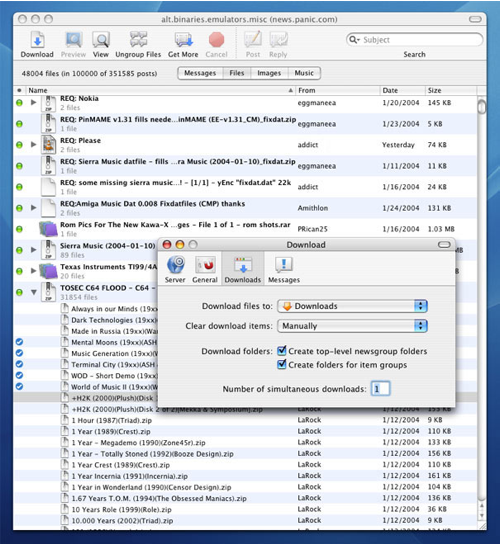Click the blue checkmark beside WOD - Short Demo
Image resolution: width=500 pixels, height=544 pixels.
coord(19,375)
